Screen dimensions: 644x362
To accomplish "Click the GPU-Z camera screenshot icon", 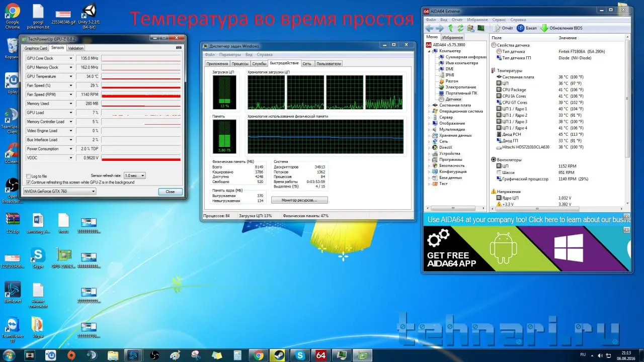I will tap(178, 48).
